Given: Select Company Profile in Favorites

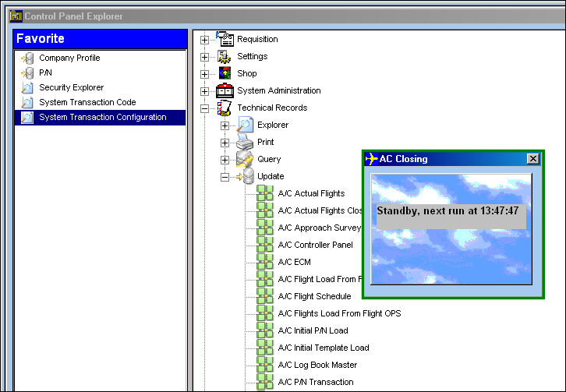Looking at the screenshot, I should click(69, 58).
